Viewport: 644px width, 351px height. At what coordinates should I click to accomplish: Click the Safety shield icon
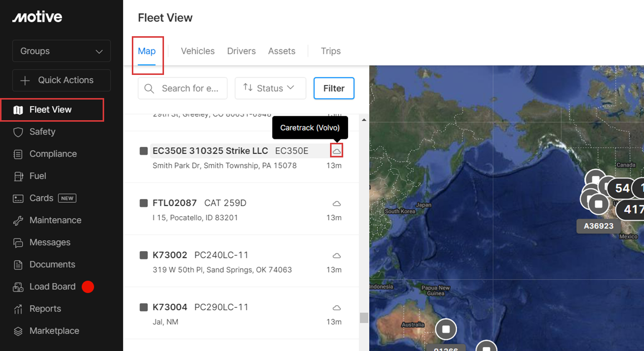[x=18, y=132]
